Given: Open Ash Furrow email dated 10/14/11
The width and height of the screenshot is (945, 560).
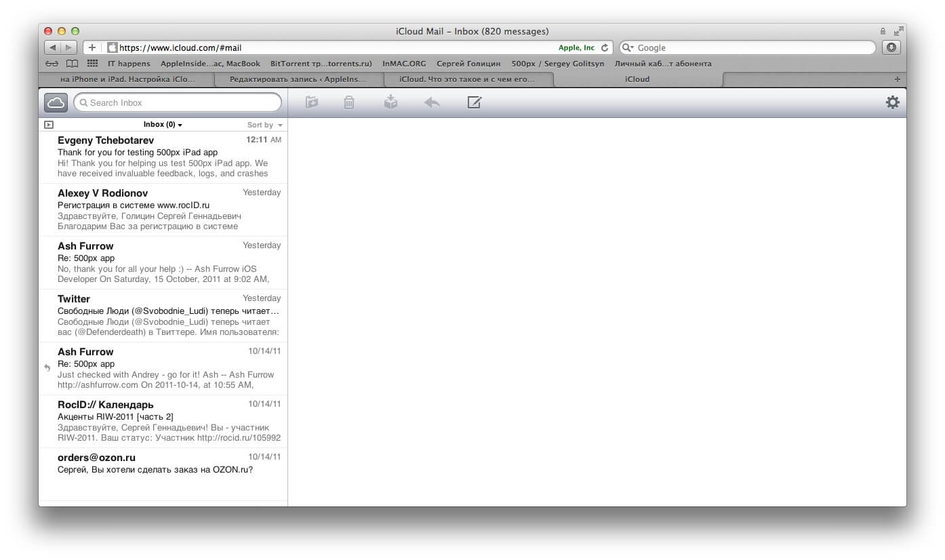Looking at the screenshot, I should point(163,369).
